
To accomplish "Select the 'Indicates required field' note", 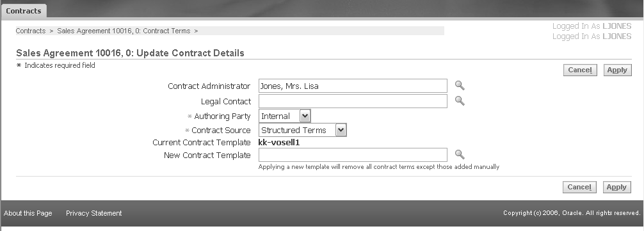I will (x=60, y=65).
